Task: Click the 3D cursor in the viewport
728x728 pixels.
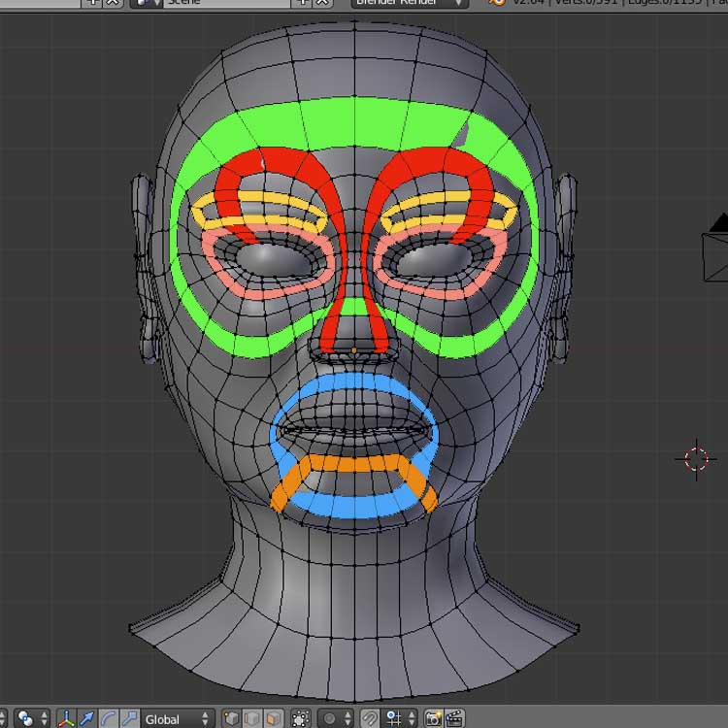Action: 696,459
